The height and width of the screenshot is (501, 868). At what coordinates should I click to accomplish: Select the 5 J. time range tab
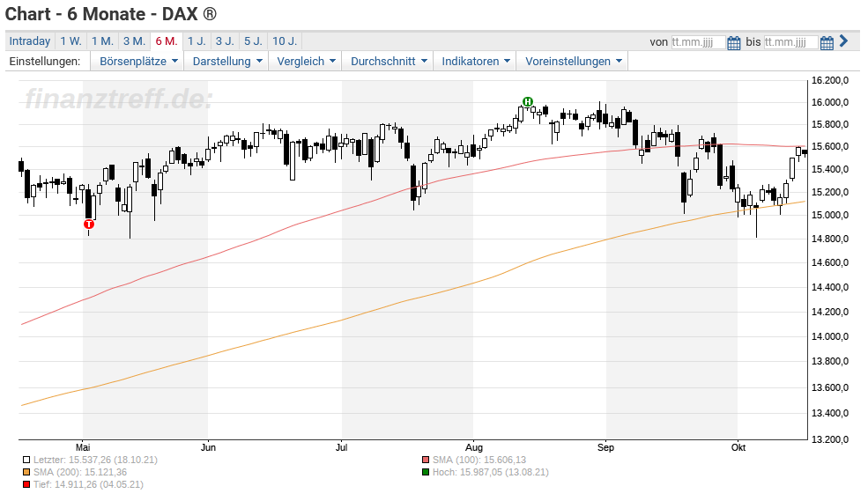click(x=254, y=41)
